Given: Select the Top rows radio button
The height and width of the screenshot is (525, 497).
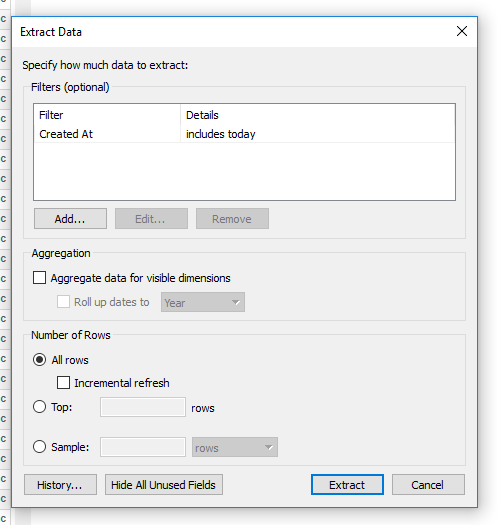Looking at the screenshot, I should (x=40, y=407).
